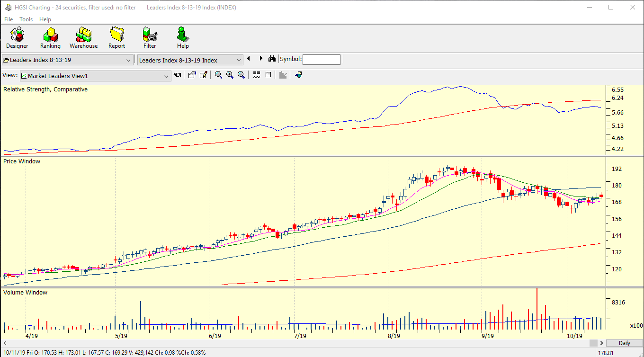The height and width of the screenshot is (357, 644).
Task: Open the Designer module
Action: pos(17,38)
